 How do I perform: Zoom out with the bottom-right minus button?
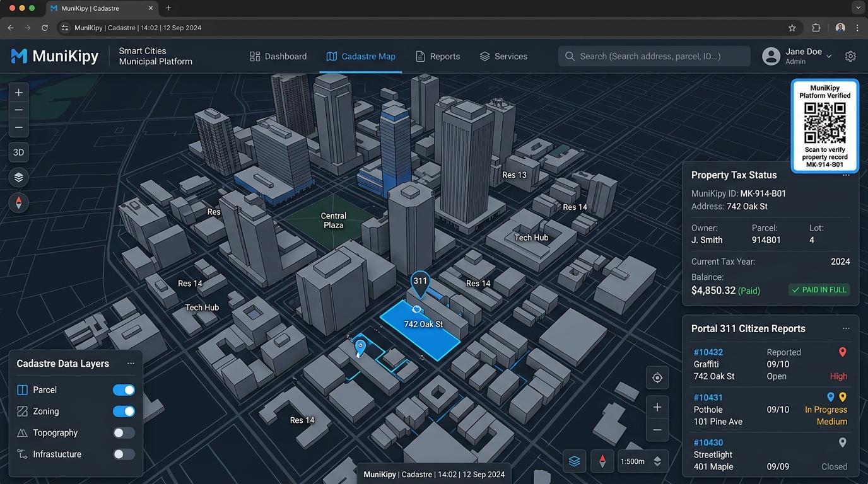657,430
